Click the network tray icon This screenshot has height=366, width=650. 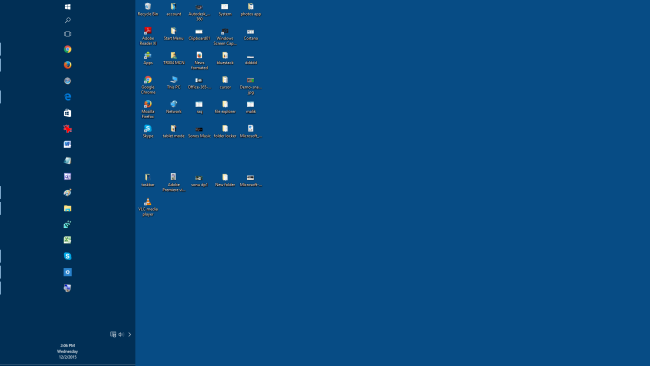coord(113,334)
